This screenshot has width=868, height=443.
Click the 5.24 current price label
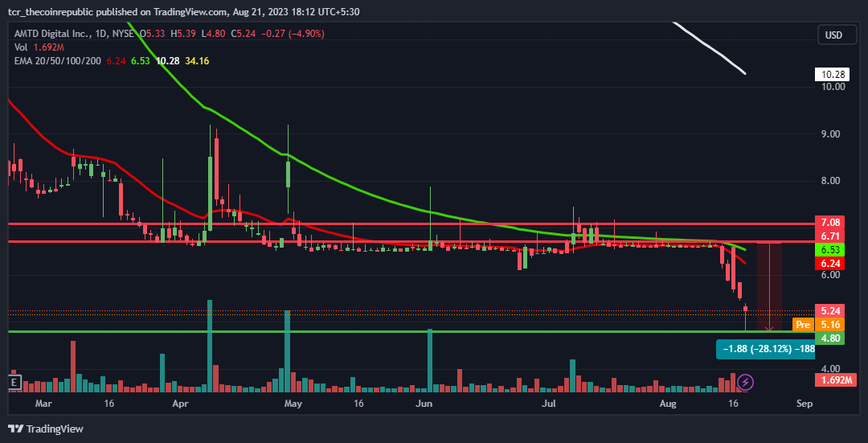click(x=829, y=311)
